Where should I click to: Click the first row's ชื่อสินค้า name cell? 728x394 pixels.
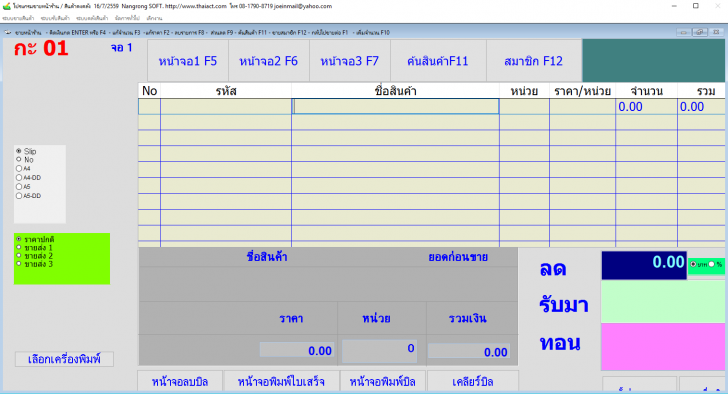click(x=396, y=106)
